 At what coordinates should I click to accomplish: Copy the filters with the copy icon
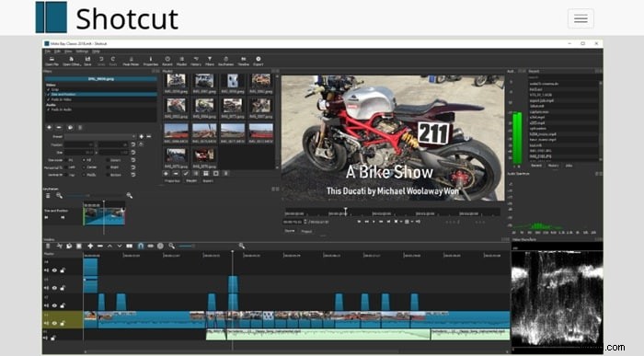[70, 128]
